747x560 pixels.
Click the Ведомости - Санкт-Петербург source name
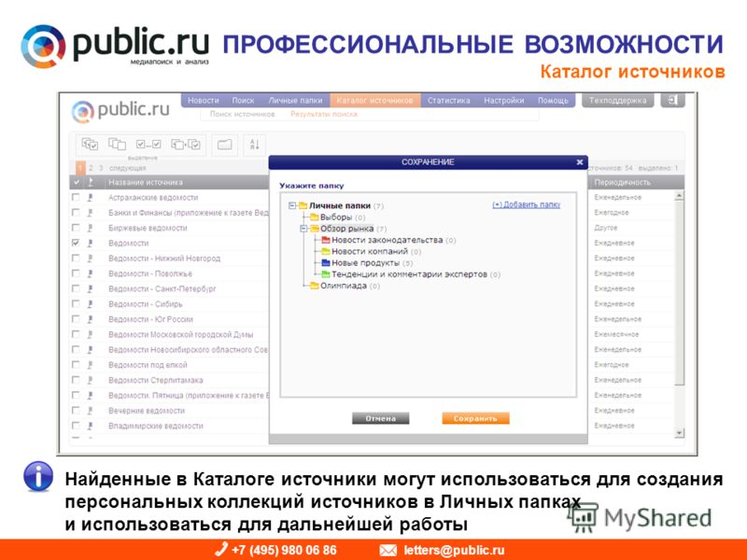coord(162,288)
